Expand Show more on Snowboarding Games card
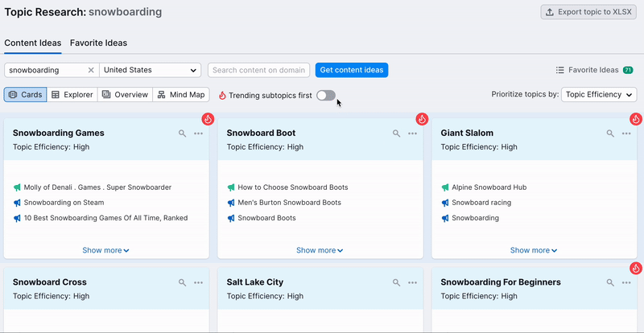 tap(105, 250)
